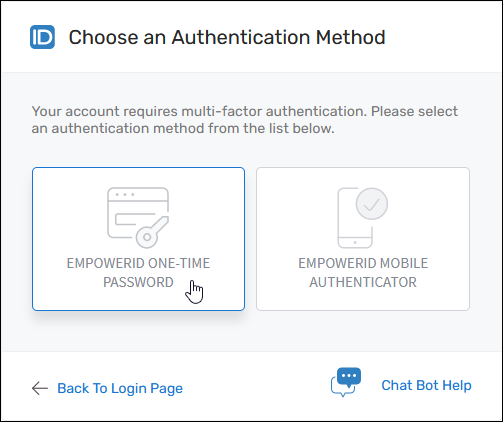This screenshot has width=503, height=422.
Task: Open the Chat Bot Help link
Action: point(426,385)
